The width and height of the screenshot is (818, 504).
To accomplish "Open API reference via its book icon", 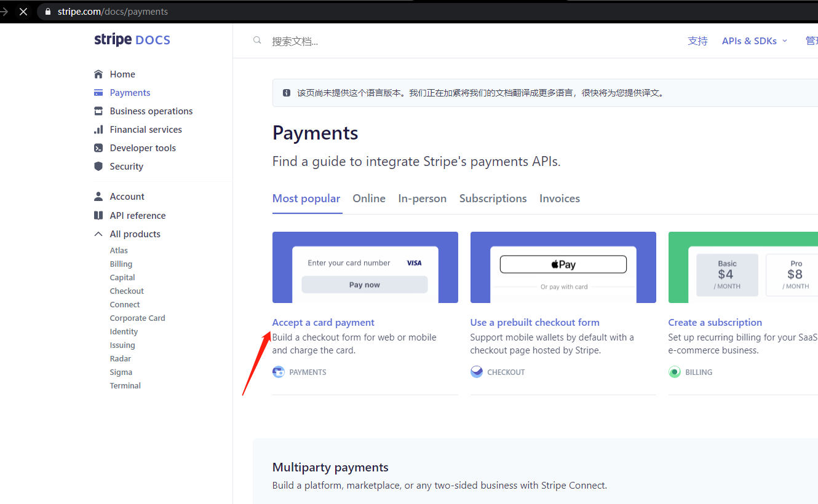I will click(x=98, y=215).
